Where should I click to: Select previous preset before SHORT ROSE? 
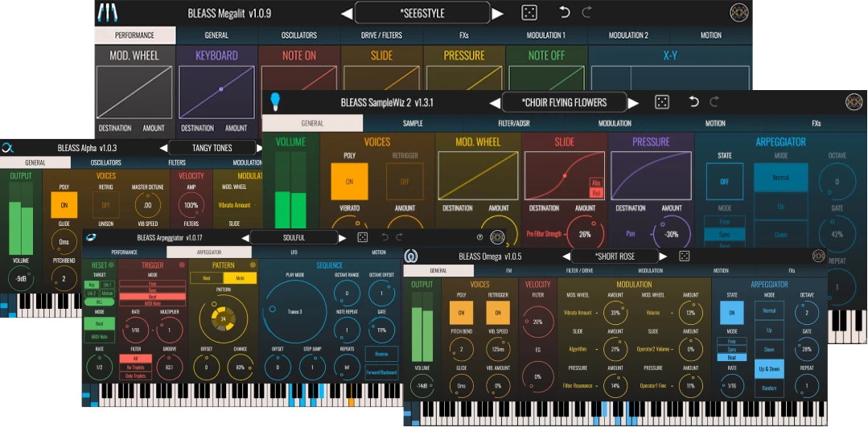point(565,257)
